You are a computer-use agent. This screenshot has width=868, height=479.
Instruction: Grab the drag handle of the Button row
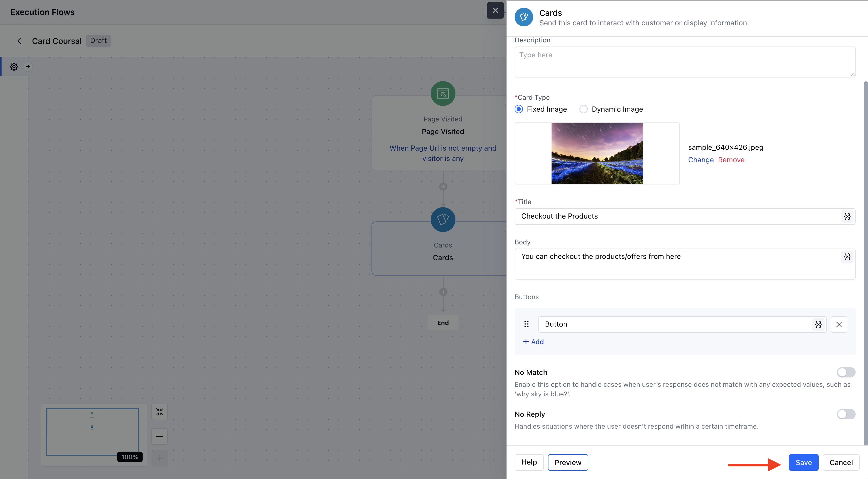point(526,324)
